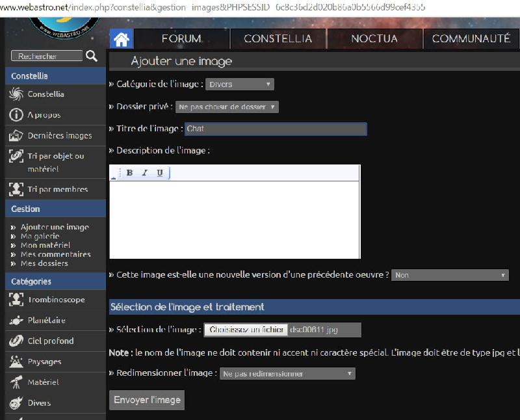Click the Planétaire planet icon
The height and width of the screenshot is (420, 520).
(x=16, y=320)
